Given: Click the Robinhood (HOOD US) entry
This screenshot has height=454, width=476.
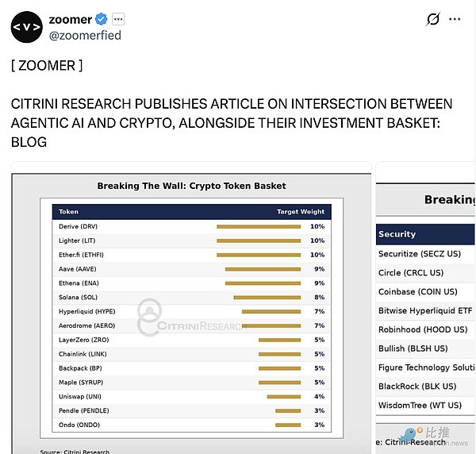Looking at the screenshot, I should pos(423,329).
